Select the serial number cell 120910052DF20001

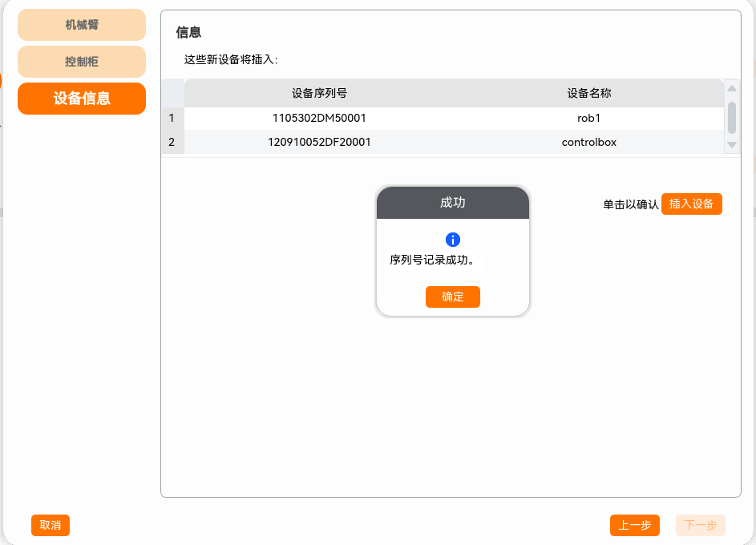click(319, 143)
